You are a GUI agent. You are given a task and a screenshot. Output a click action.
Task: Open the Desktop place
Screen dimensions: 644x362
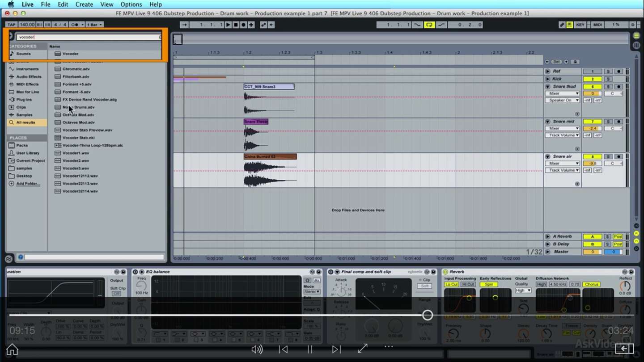coord(24,176)
